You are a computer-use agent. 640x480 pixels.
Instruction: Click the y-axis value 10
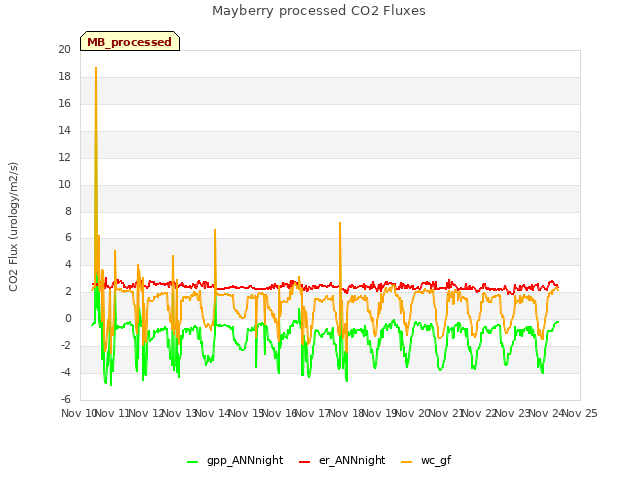pyautogui.click(x=64, y=184)
